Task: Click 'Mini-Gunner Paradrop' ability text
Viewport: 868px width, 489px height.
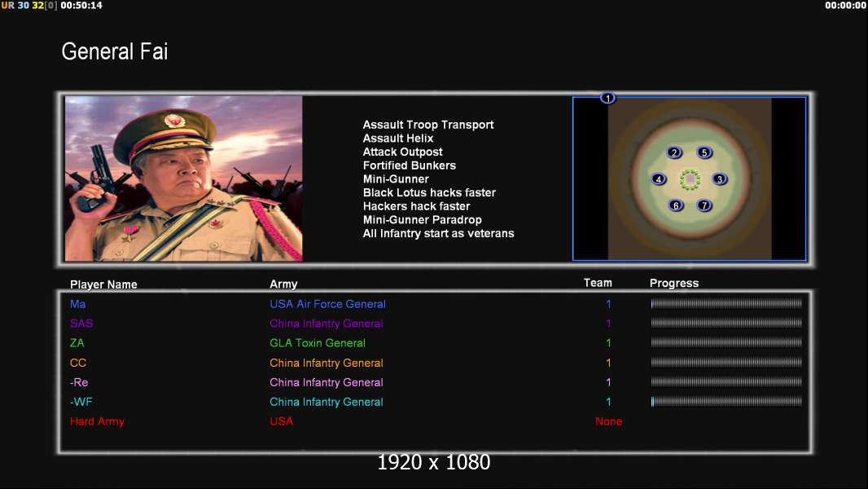Action: tap(422, 220)
